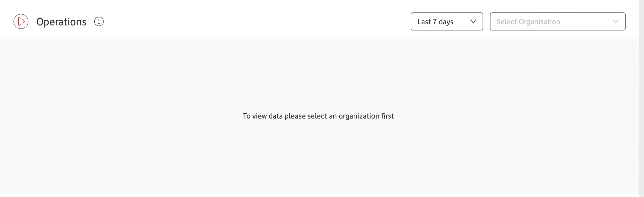Click the chevron on Select Organisation
The height and width of the screenshot is (197, 644).
click(x=615, y=21)
